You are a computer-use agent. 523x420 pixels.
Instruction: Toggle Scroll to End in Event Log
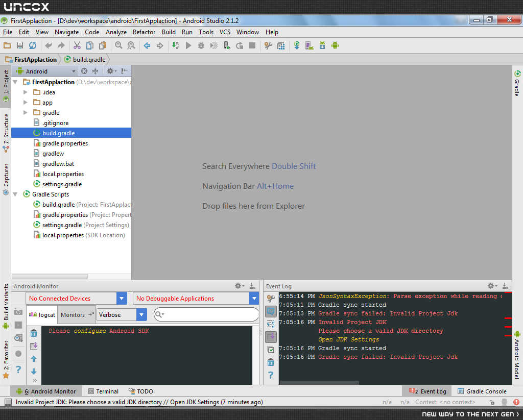[x=271, y=337]
